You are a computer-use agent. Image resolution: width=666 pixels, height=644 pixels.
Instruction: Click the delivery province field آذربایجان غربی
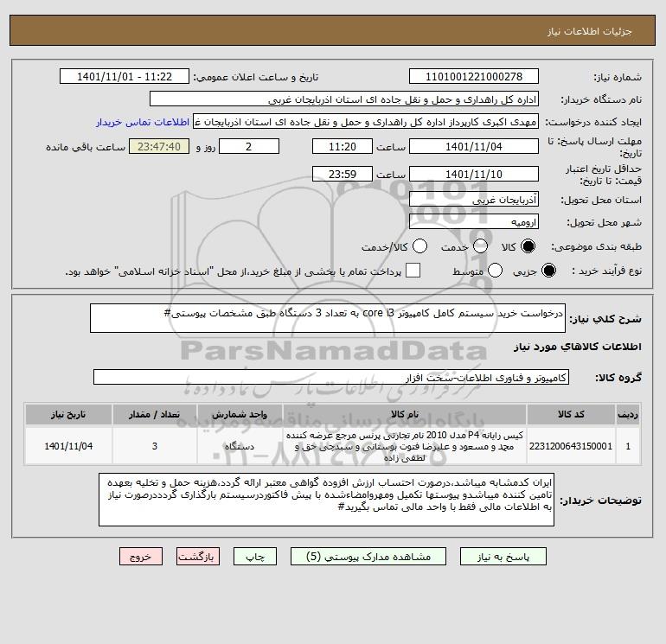(474, 199)
